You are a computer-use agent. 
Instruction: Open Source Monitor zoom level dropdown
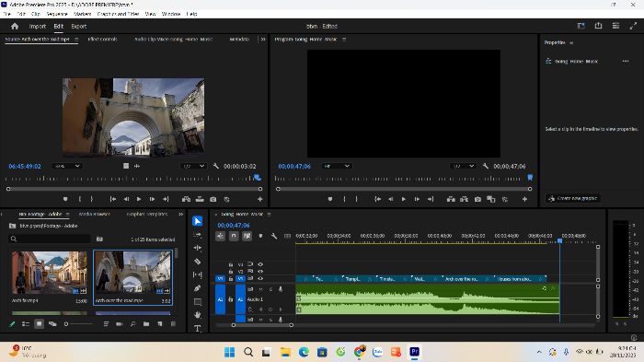67,166
